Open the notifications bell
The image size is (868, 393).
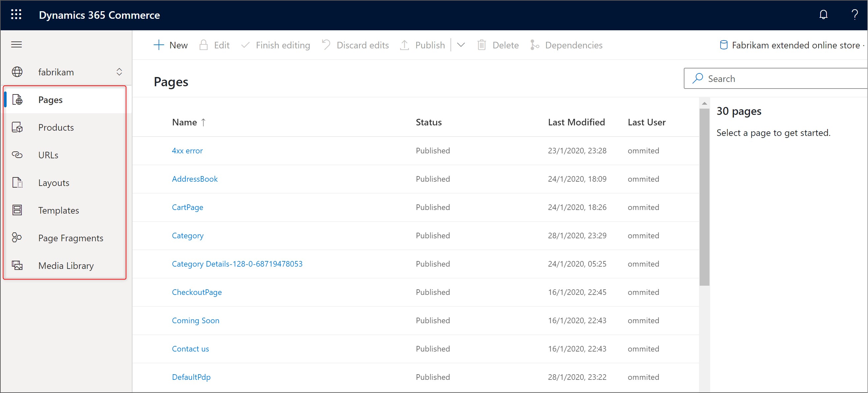pyautogui.click(x=823, y=14)
